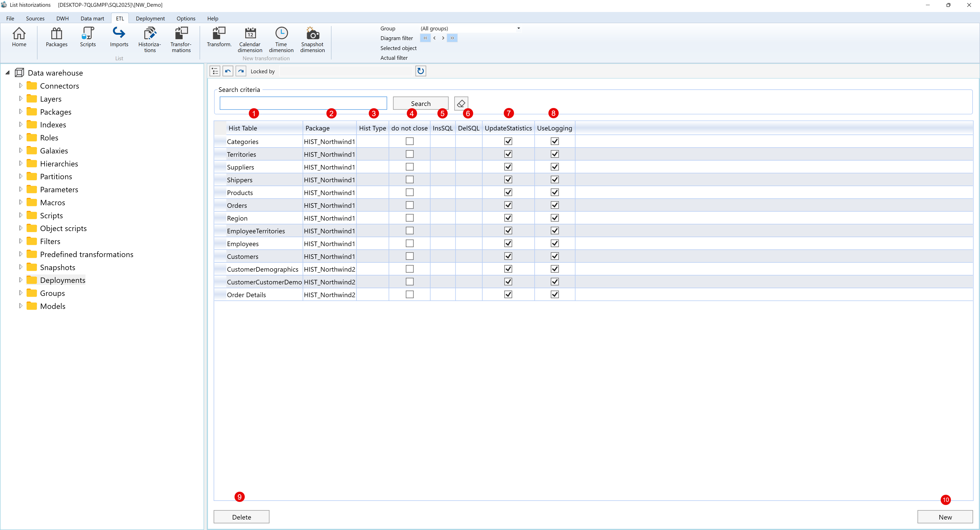The image size is (980, 530).
Task: Expand the Connectors tree folder
Action: 20,86
